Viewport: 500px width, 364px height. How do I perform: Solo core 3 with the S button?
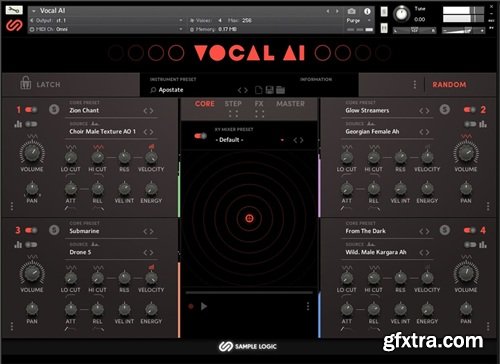coord(54,230)
